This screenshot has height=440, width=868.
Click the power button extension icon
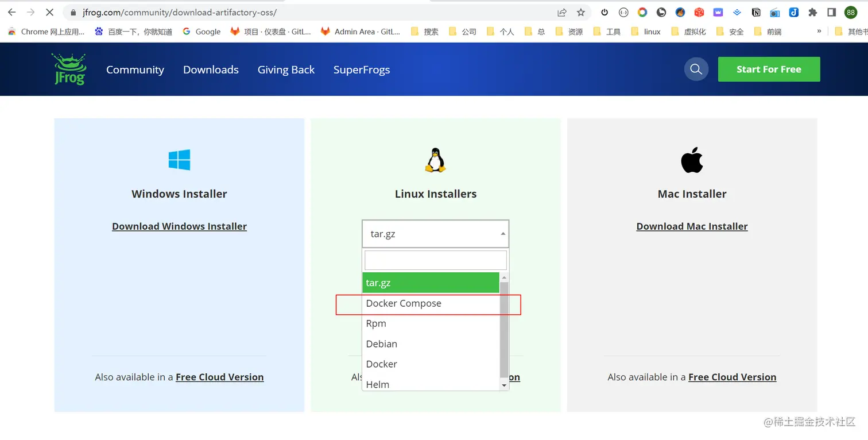pyautogui.click(x=604, y=12)
